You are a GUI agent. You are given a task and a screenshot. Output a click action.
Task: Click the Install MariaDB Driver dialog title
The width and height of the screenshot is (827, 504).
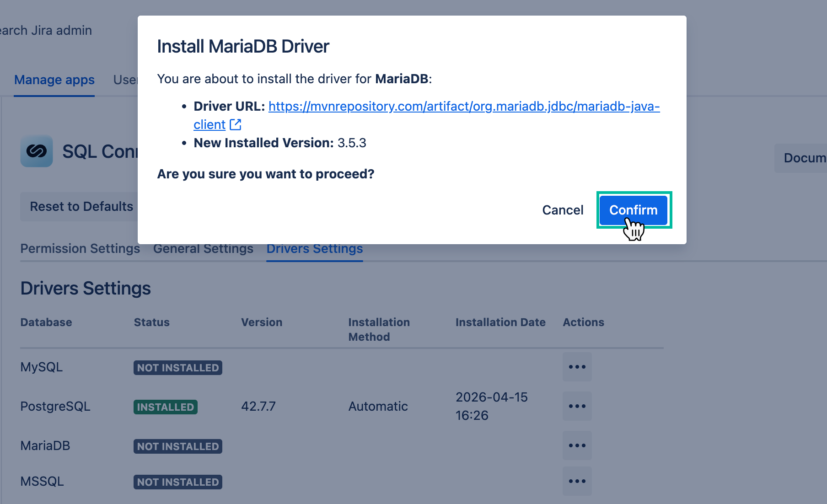tap(243, 46)
